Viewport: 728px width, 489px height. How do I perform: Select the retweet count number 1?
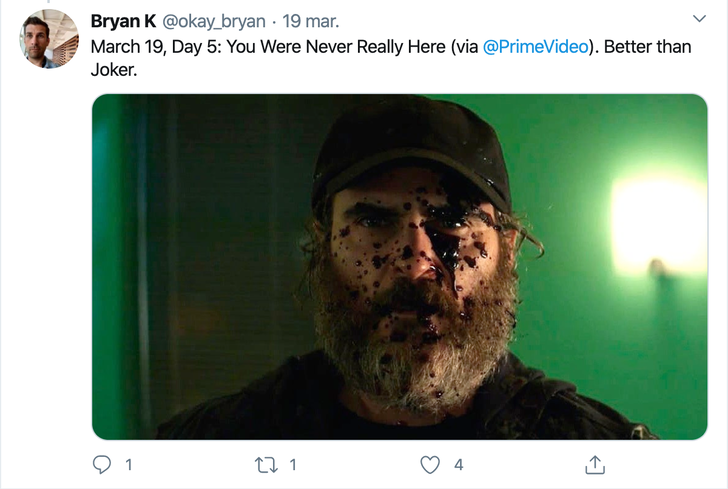(292, 465)
